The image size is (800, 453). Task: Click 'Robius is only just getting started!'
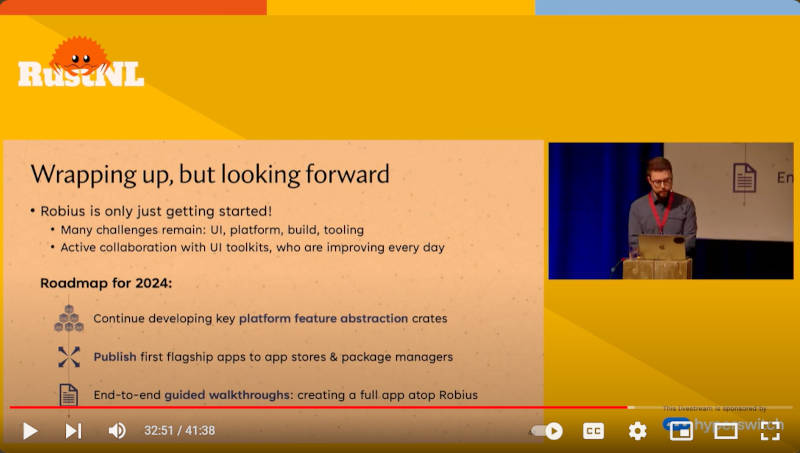click(x=156, y=211)
